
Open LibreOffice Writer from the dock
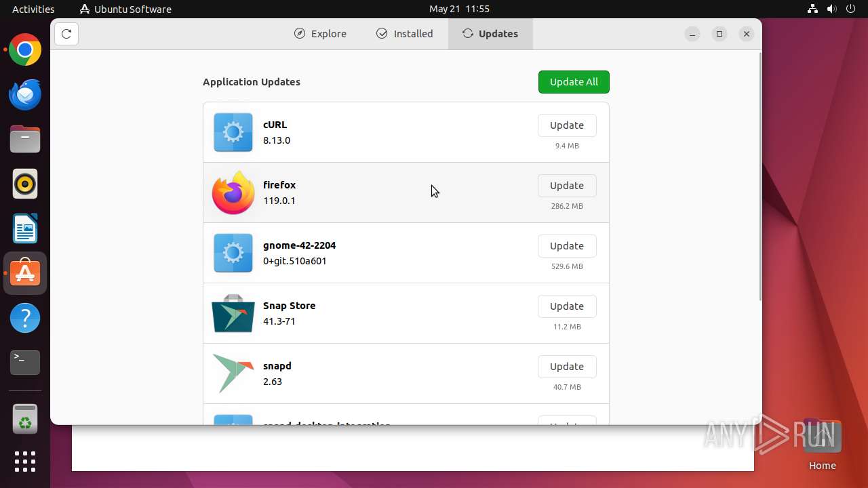tap(25, 228)
